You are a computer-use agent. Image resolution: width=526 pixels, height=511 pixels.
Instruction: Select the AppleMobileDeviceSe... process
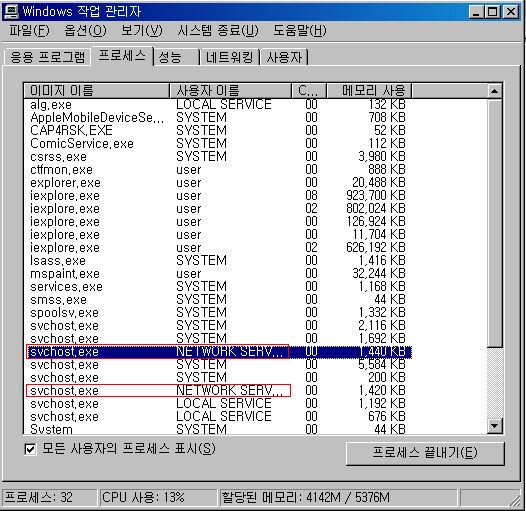(x=218, y=118)
